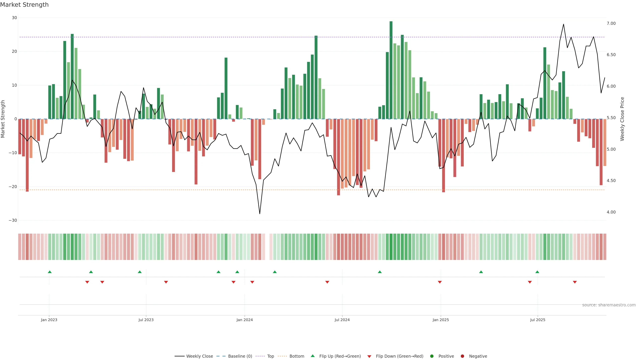Click the Jul 2024 x-axis label

(x=342, y=320)
